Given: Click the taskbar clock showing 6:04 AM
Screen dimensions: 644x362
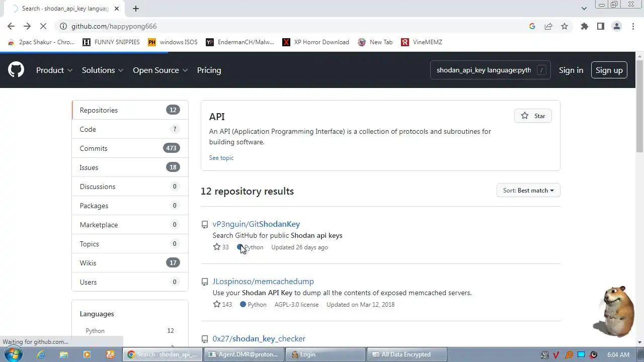Looking at the screenshot, I should click(618, 354).
